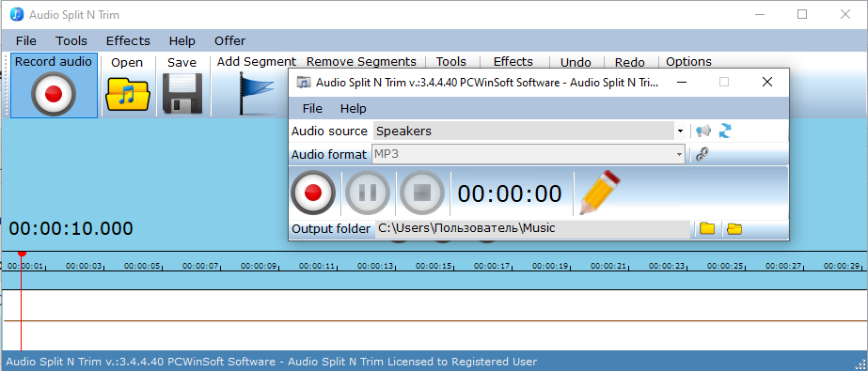Browse for output folder with the first folder icon
The image size is (868, 371).
(x=707, y=228)
